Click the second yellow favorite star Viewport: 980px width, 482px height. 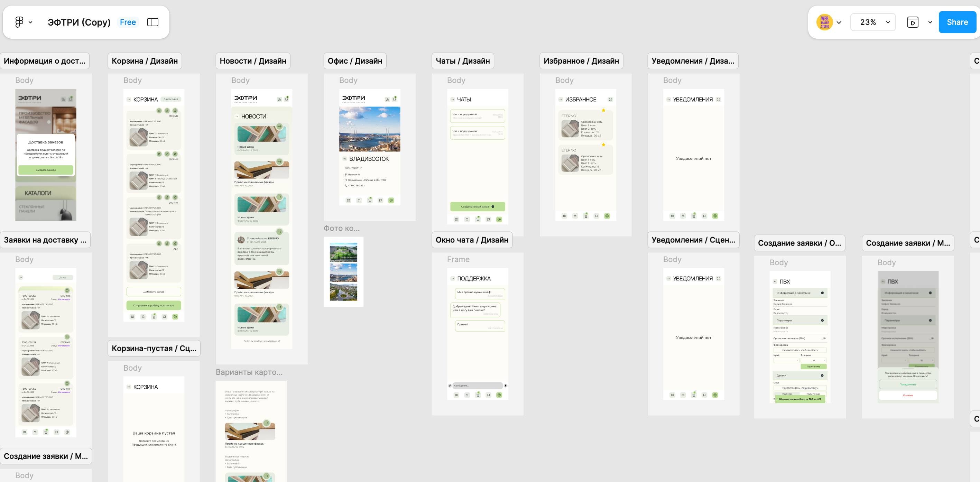click(603, 145)
